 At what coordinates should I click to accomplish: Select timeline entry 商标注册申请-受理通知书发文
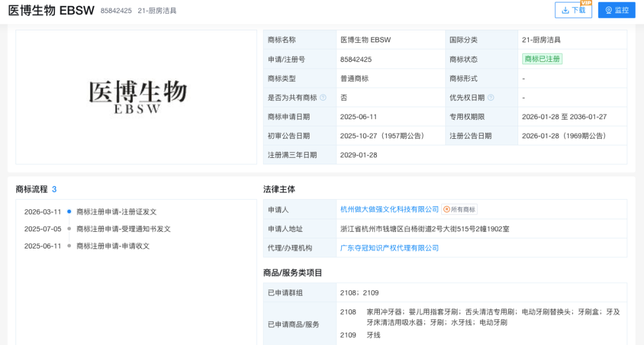(123, 229)
